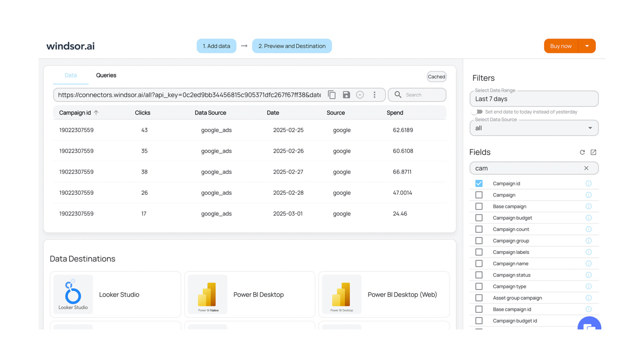Check the Campaign labels checkbox

click(479, 252)
